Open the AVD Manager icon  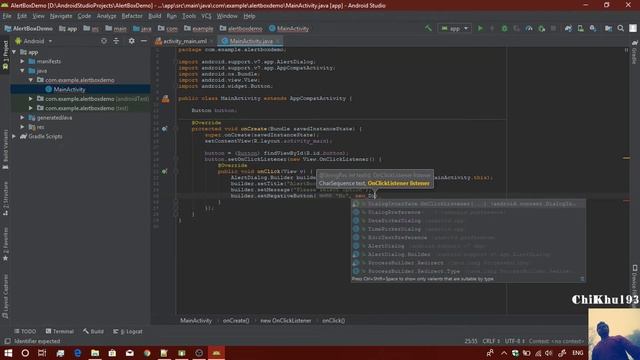tap(580, 28)
